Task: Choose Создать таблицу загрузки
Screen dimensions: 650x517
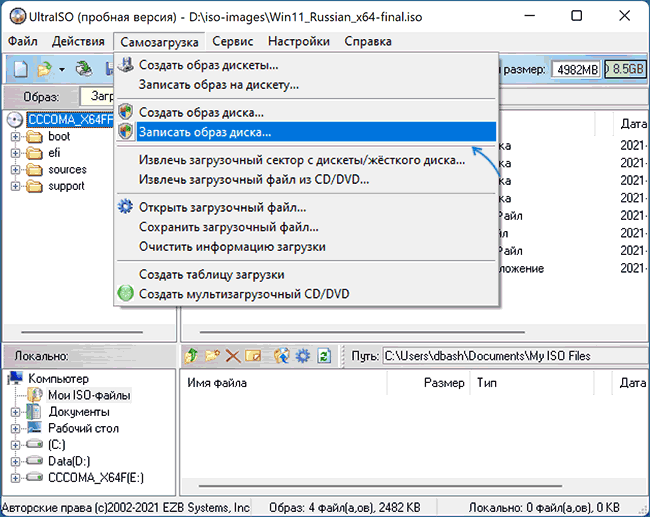Action: point(306,274)
